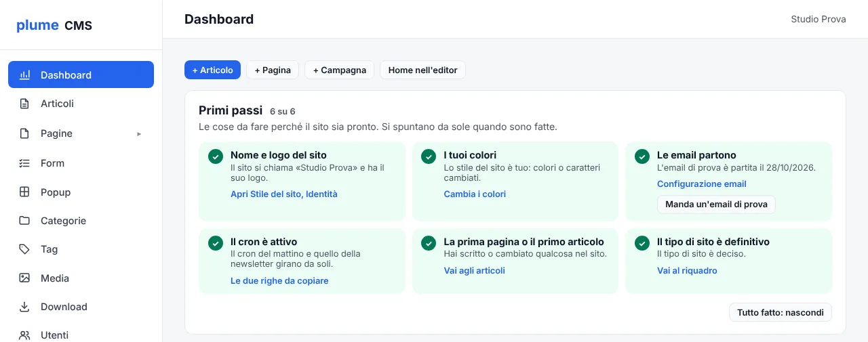Create a new article with + Articolo
868x342 pixels.
pos(212,70)
